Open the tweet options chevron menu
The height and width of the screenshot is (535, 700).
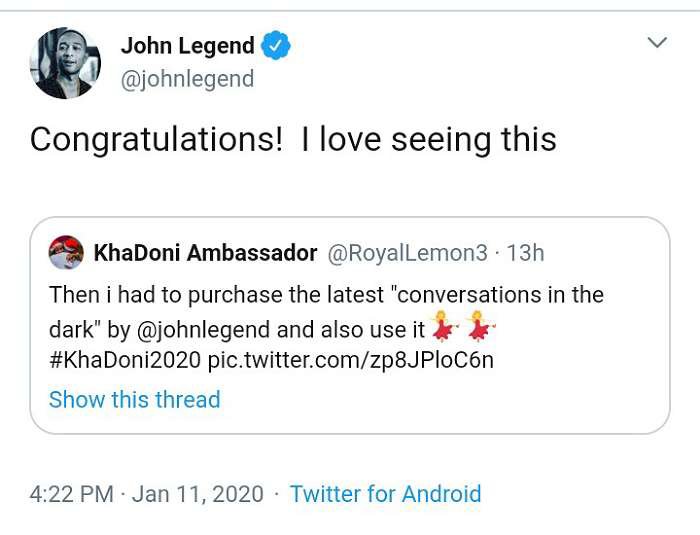pyautogui.click(x=657, y=43)
